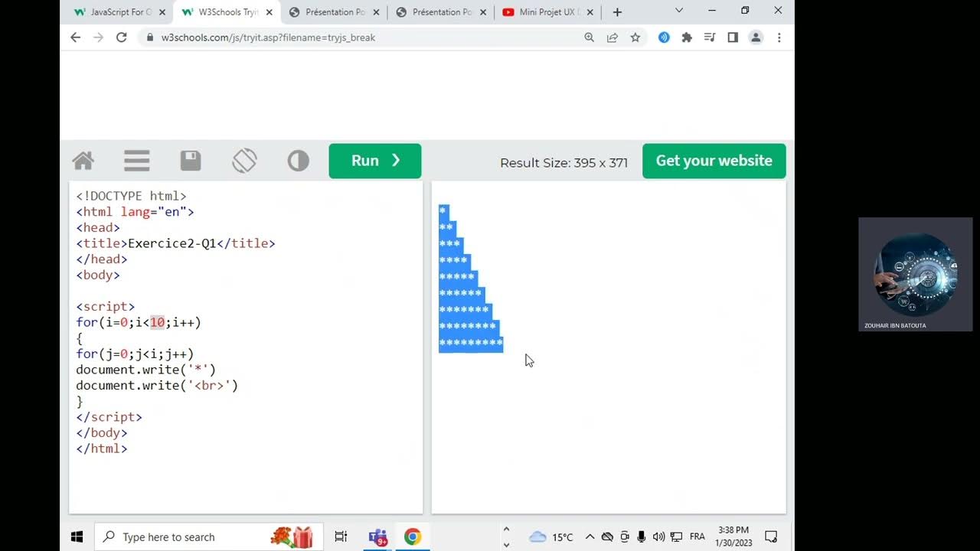Open the 15°C weather widget
980x551 pixels.
point(551,537)
